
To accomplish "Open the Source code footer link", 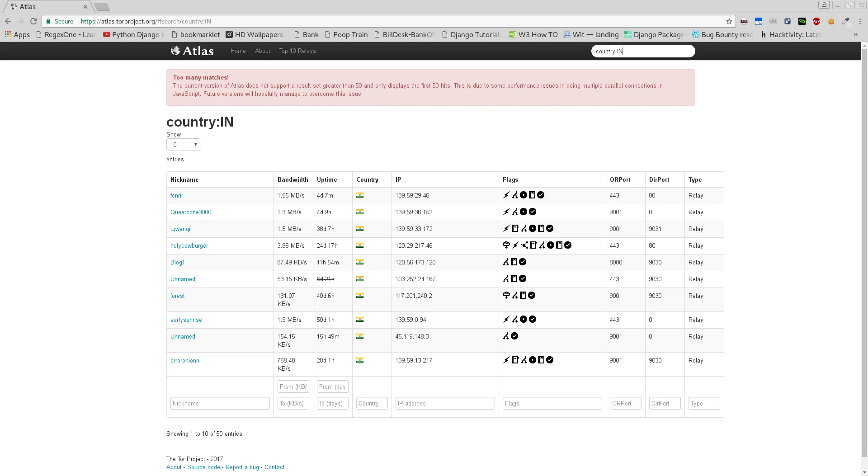I will (203, 467).
